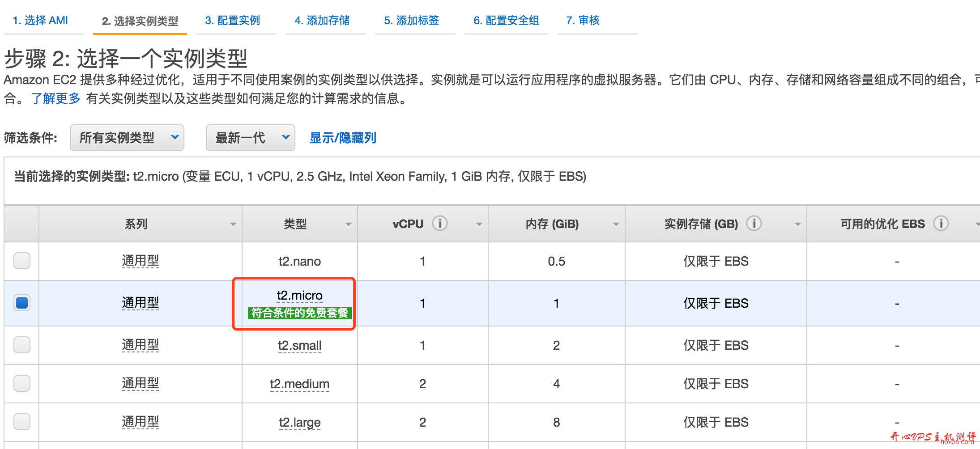The width and height of the screenshot is (980, 449).
Task: Click the t2.small type link
Action: [x=300, y=345]
